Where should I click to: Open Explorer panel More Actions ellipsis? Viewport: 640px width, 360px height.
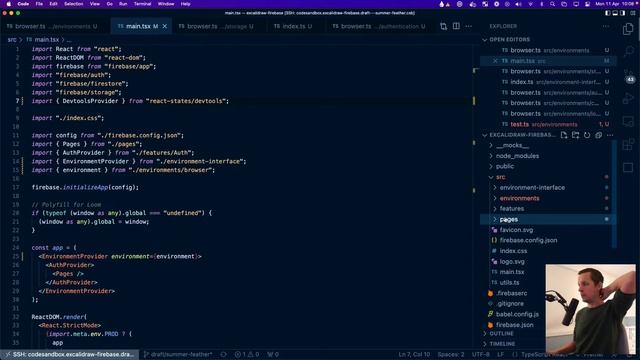click(x=606, y=26)
